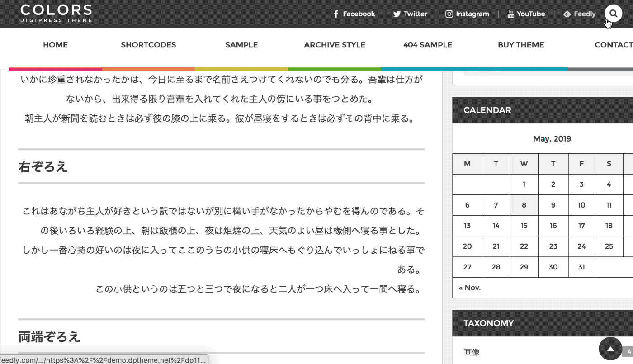The width and height of the screenshot is (633, 364).
Task: Click the Instagram camera icon
Action: pos(449,14)
